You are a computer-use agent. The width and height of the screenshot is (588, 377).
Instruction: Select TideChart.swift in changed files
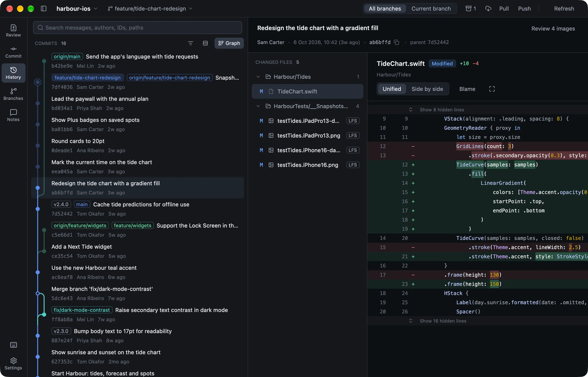pyautogui.click(x=307, y=91)
